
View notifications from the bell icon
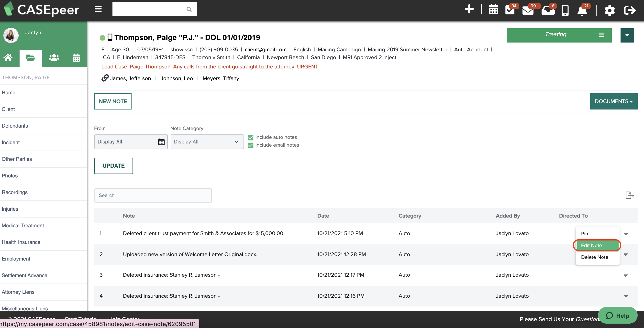coord(582,11)
